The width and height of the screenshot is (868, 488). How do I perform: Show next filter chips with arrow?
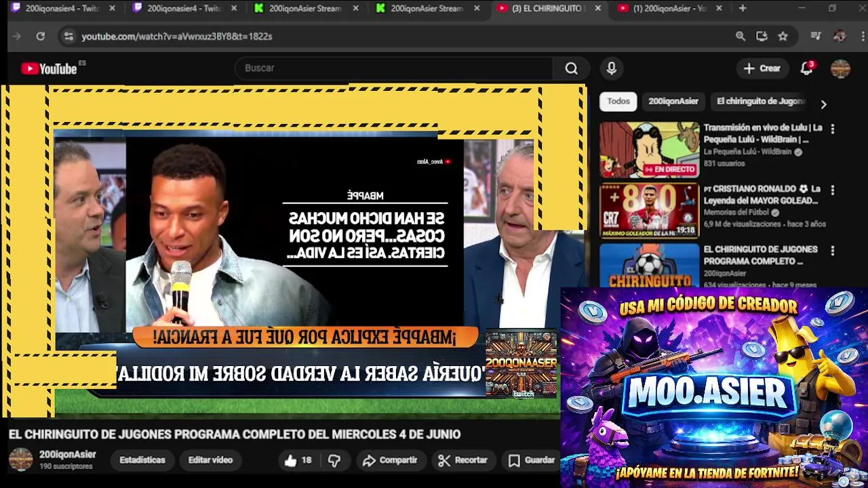pos(823,104)
